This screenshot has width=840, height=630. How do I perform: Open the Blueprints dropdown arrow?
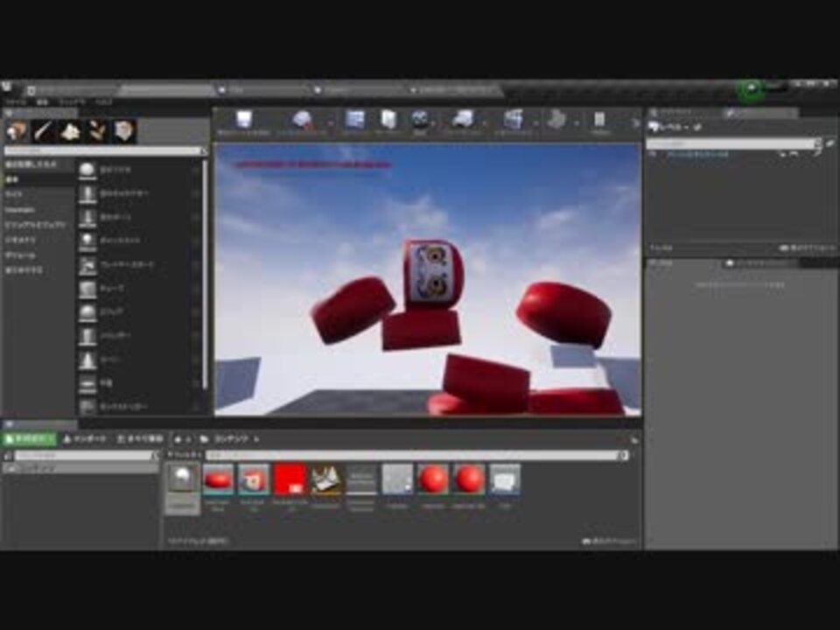pyautogui.click(x=484, y=123)
